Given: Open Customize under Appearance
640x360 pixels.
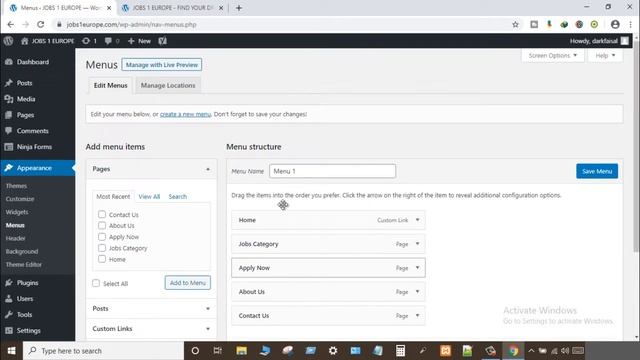Looking at the screenshot, I should click(20, 199).
